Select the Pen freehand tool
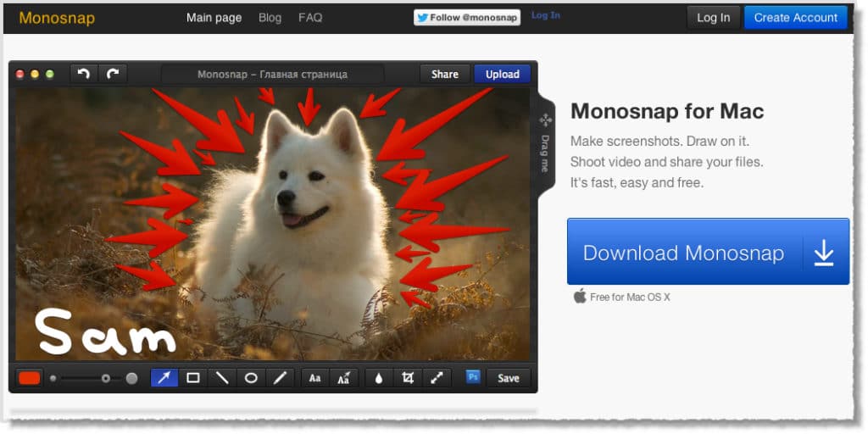 280,378
